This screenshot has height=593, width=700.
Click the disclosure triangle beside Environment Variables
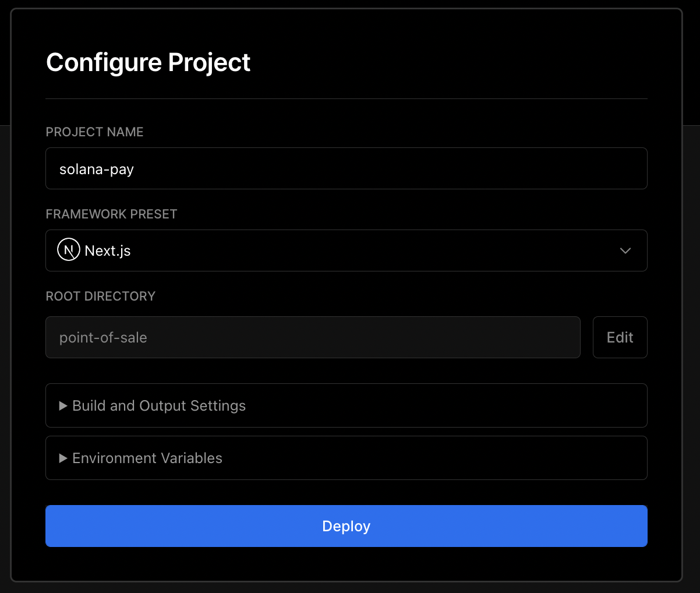click(x=63, y=458)
